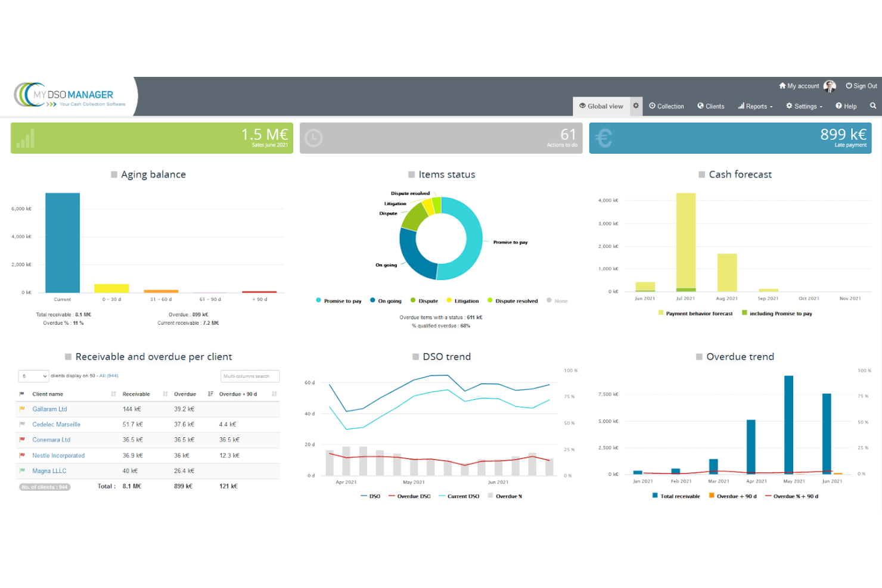Click the grey flag beside Cedelec Marseille
The image size is (882, 588).
22,424
